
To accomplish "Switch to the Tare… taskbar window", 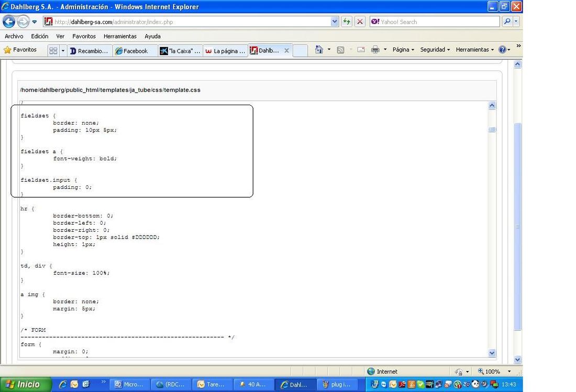I will [x=212, y=384].
